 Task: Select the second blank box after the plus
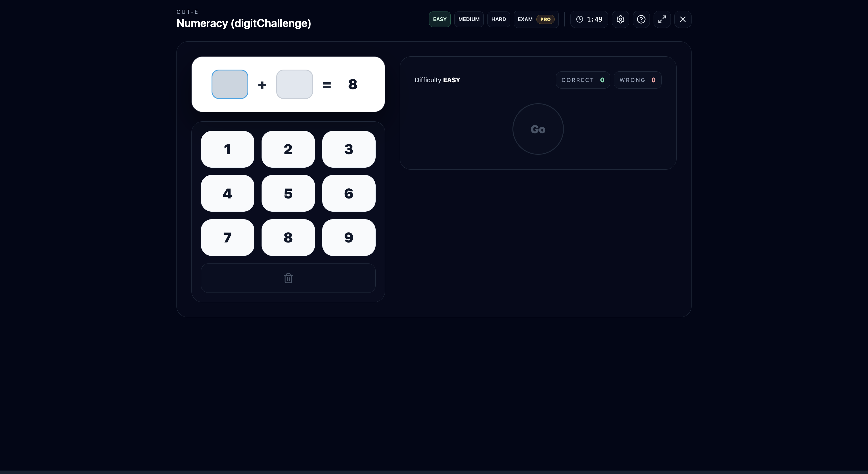[x=295, y=84]
